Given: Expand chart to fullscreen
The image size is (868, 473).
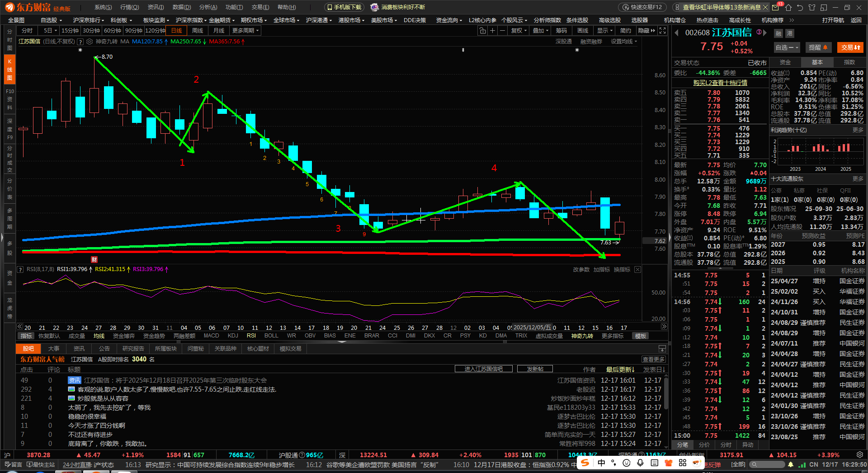Looking at the screenshot, I should pyautogui.click(x=662, y=31).
